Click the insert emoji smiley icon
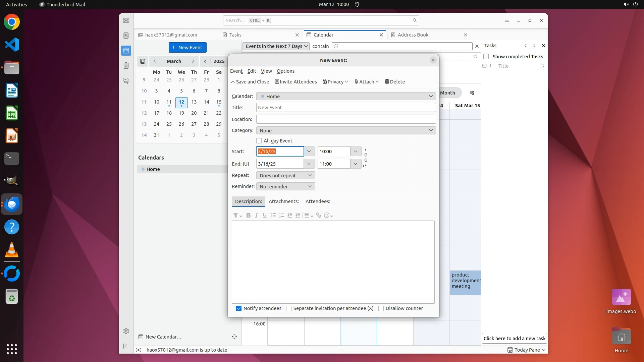This screenshot has width=644, height=362. (327, 215)
